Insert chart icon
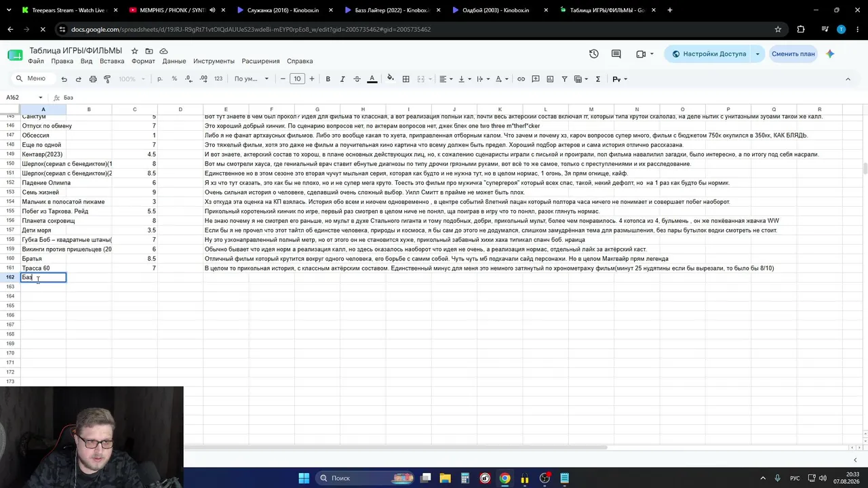This screenshot has width=868, height=488. point(550,79)
